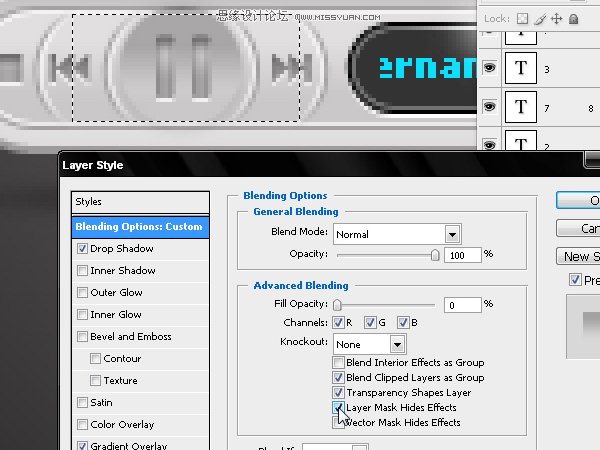This screenshot has width=600, height=450.
Task: Enable the Contour checkbox
Action: (x=95, y=359)
